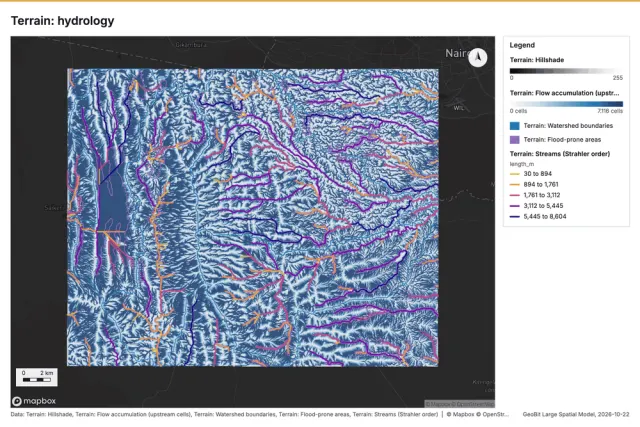The image size is (640, 427).
Task: Click the 'length_m' field label
Action: point(522,164)
